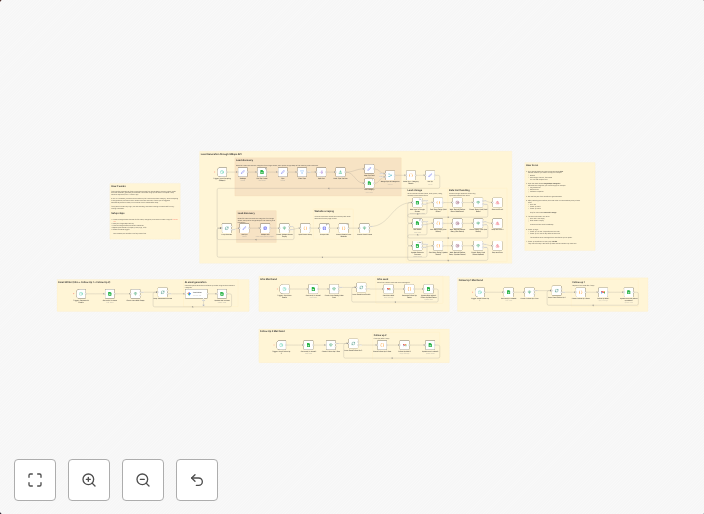704x514 pixels.
Task: Select the middle red warning triangle node at far right
Action: [x=497, y=223]
